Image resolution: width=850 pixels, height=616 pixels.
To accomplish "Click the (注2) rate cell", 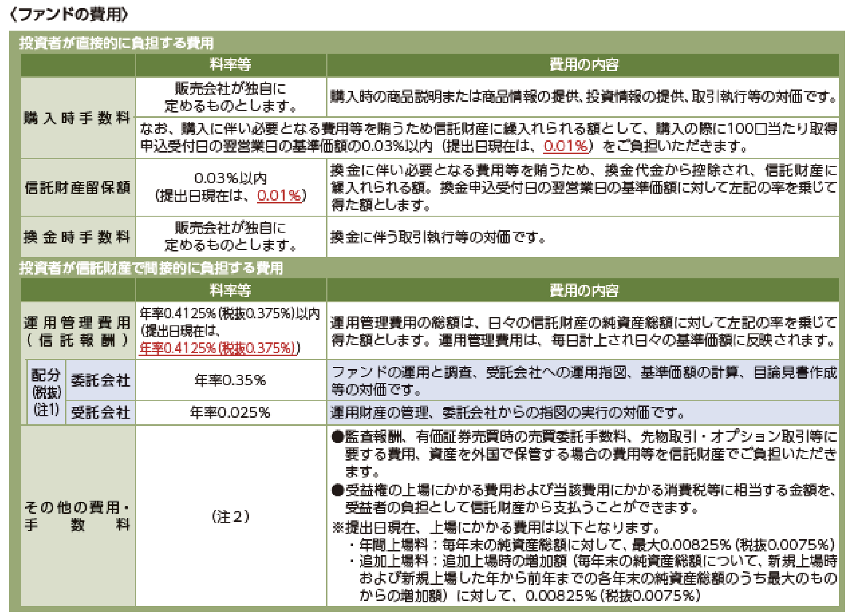I will coord(230,517).
